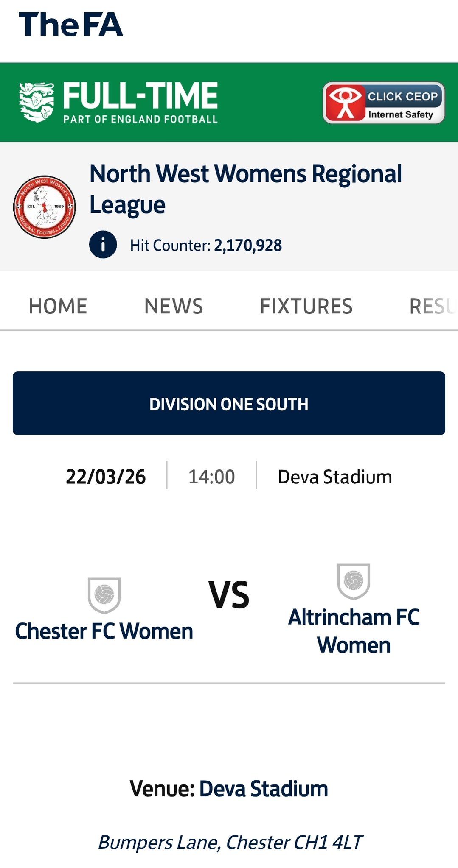Viewport: 458px width, 868px height.
Task: Go to the Fixtures tab
Action: [306, 306]
